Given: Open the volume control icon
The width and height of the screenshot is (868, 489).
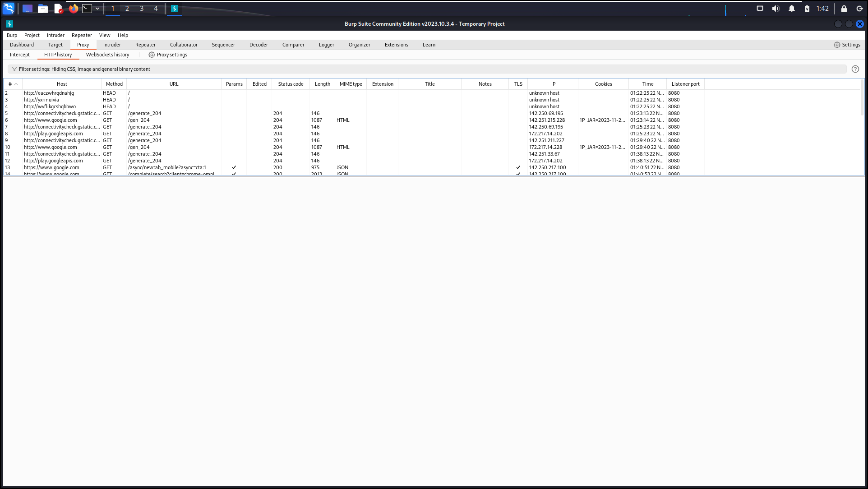Looking at the screenshot, I should 776,8.
